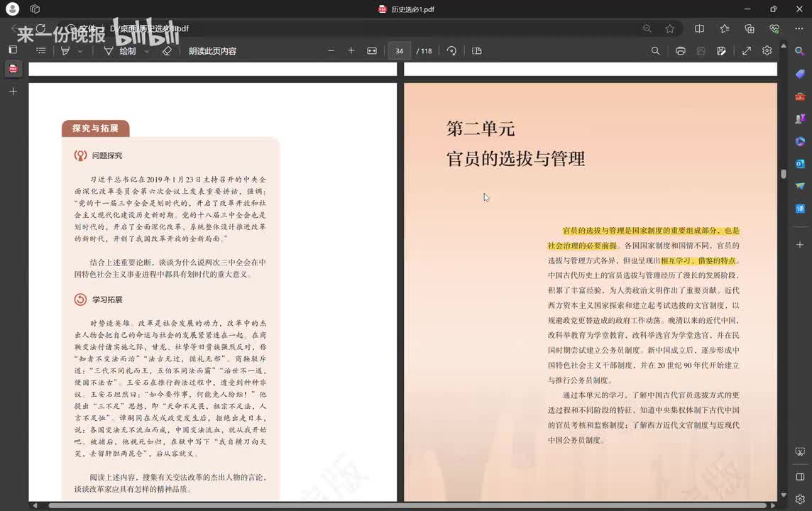
Task: Rotate the PDF page
Action: point(451,50)
